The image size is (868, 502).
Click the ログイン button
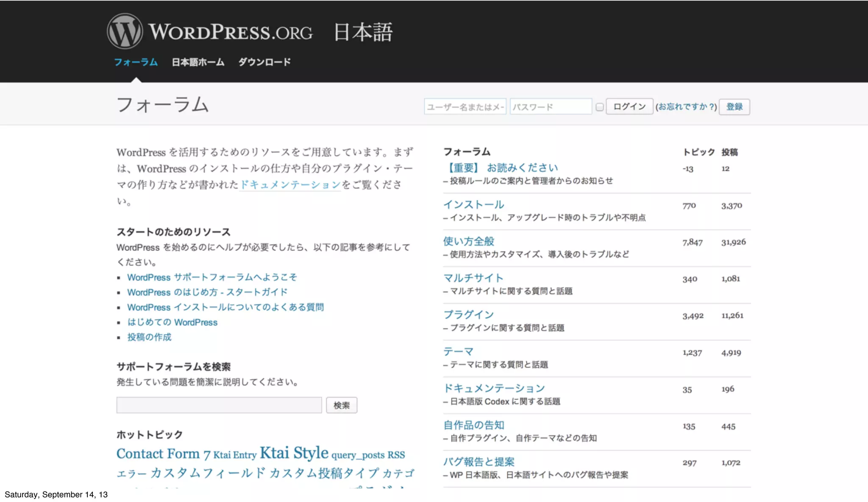click(x=629, y=106)
